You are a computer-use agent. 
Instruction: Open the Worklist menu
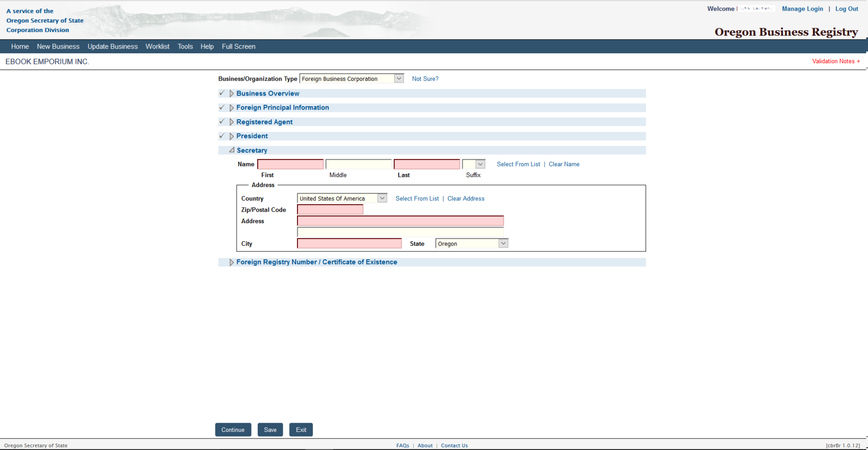tap(157, 46)
